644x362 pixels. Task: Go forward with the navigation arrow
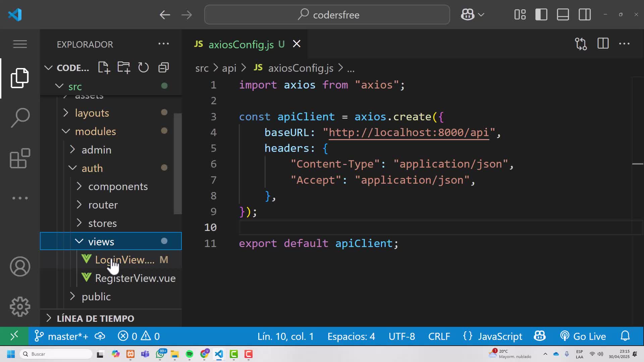[x=186, y=15]
